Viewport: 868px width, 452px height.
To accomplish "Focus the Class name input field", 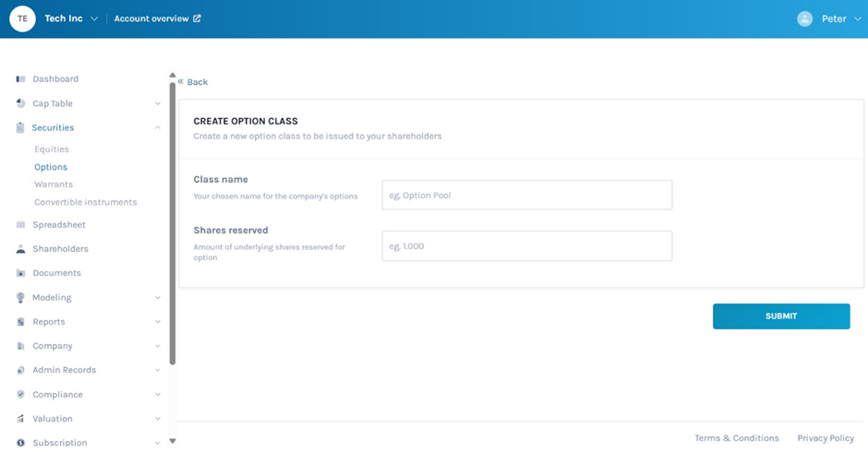I will click(x=526, y=196).
